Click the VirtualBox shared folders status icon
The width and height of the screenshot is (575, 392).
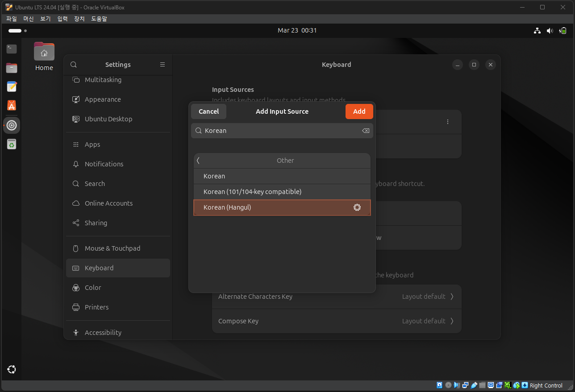pyautogui.click(x=483, y=385)
